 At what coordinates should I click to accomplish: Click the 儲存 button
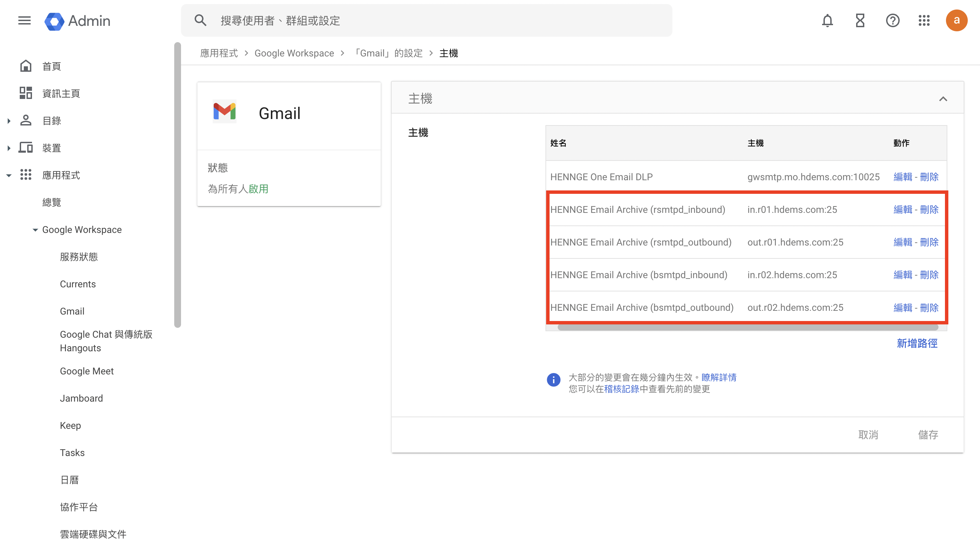tap(928, 435)
